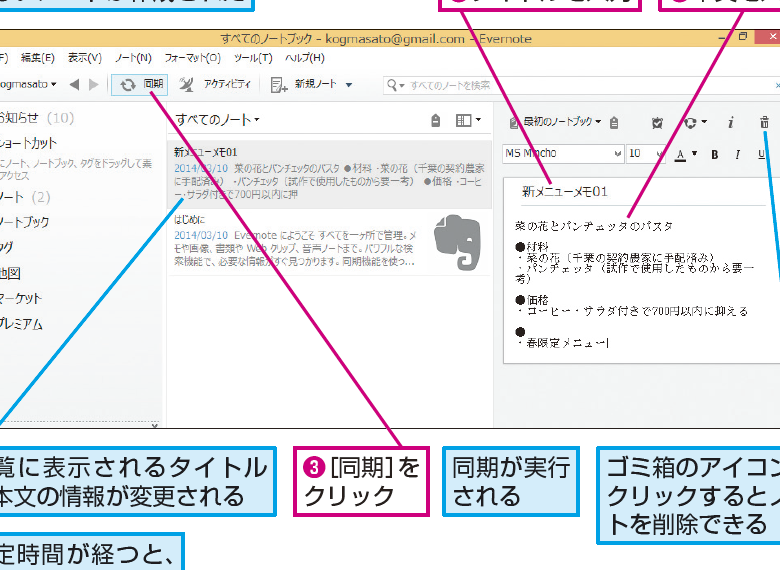Open the ノート(N) menu
780x570 pixels.
(133, 58)
